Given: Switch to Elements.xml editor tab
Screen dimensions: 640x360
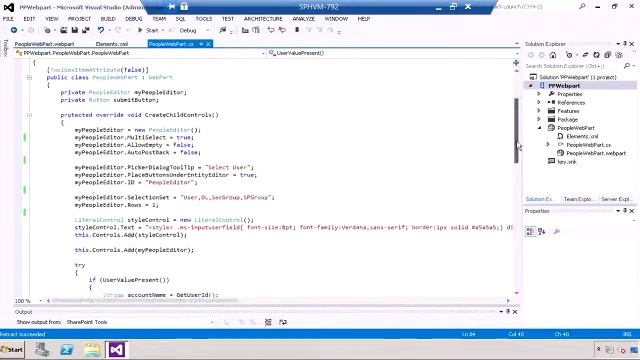Looking at the screenshot, I should click(x=111, y=44).
